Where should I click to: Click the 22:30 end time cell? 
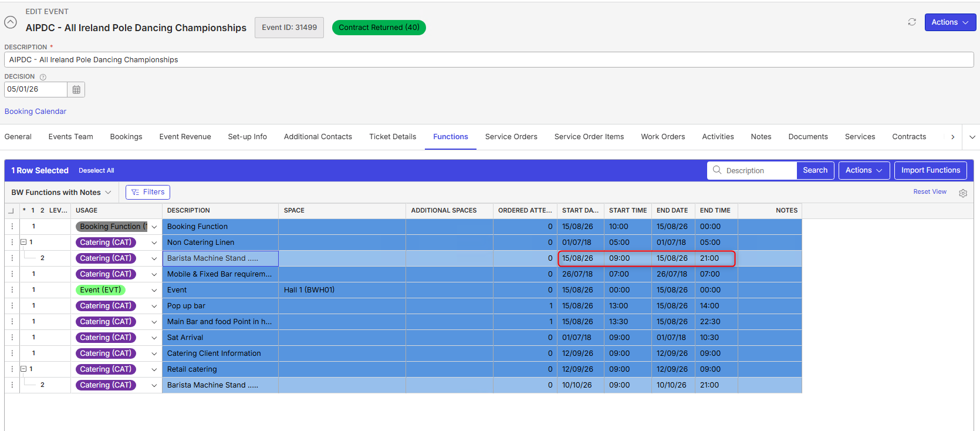[717, 322]
